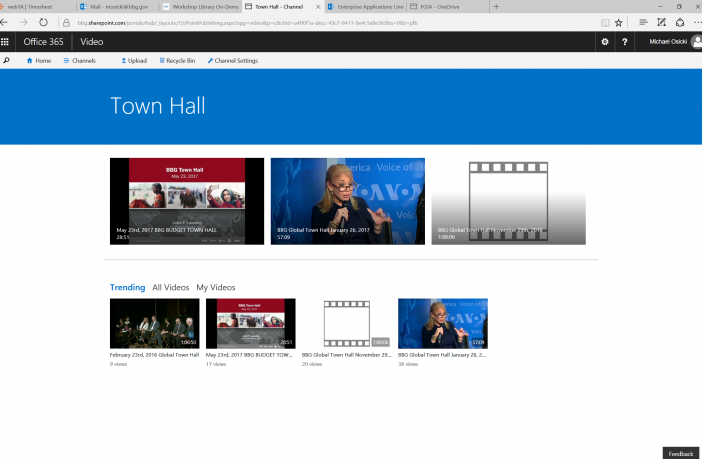Select the Trending tab
This screenshot has height=459, width=702.
(128, 287)
